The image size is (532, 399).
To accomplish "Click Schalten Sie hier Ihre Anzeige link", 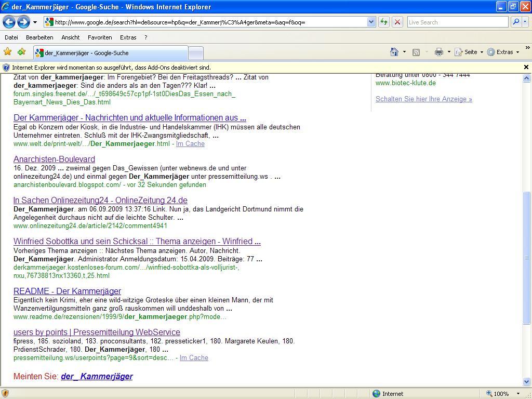I will (424, 99).
